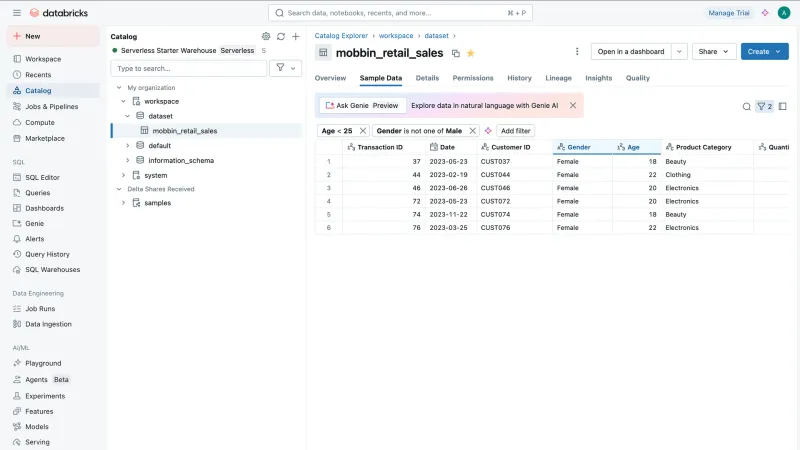Open the Share dropdown
The width and height of the screenshot is (800, 450).
[x=714, y=52]
